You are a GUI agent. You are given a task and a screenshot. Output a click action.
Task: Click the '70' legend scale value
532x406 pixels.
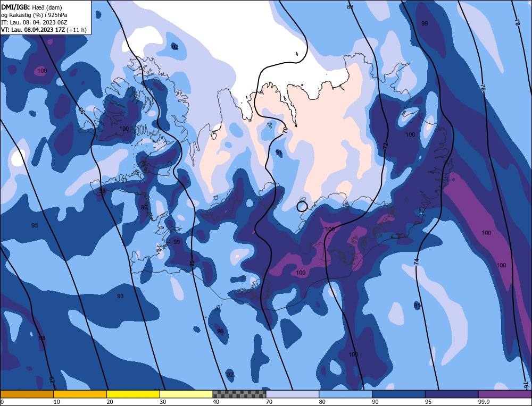269,402
